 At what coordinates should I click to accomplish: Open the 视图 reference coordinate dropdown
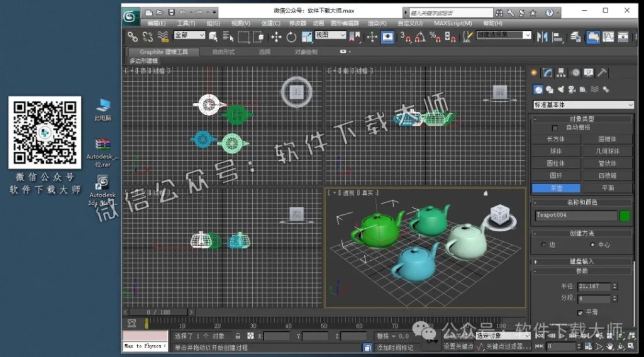pyautogui.click(x=330, y=35)
